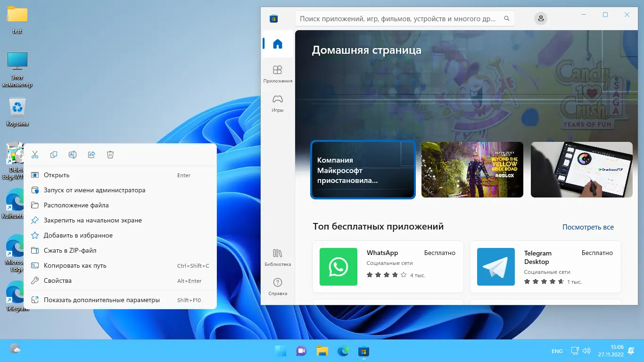Click the volume icon in the system tray
Image resolution: width=644 pixels, height=362 pixels.
tap(586, 351)
